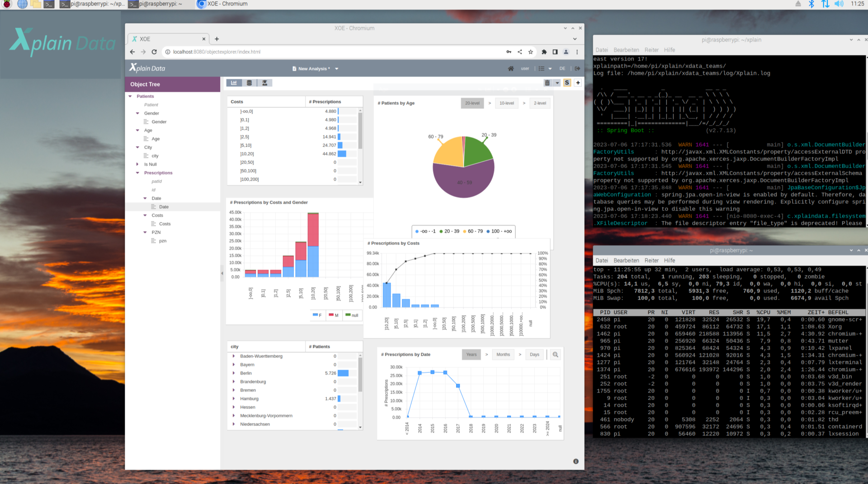
Task: Click the plus icon to add a chart
Action: pyautogui.click(x=578, y=83)
